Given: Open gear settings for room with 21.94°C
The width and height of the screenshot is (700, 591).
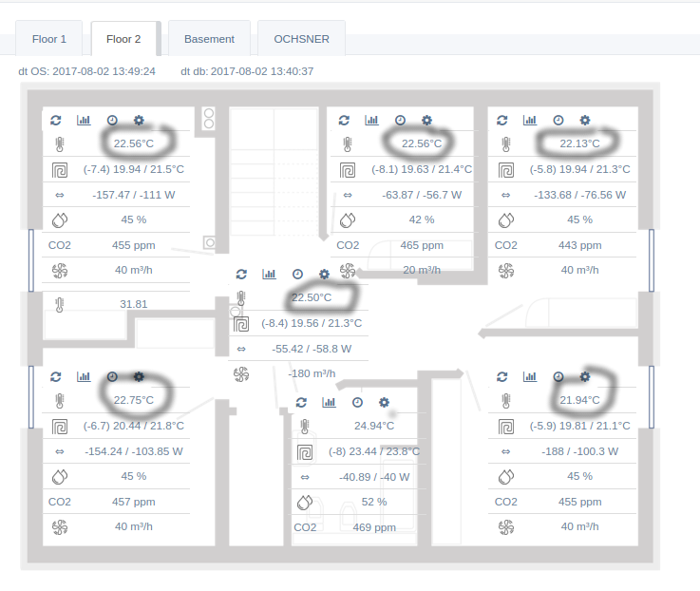Looking at the screenshot, I should point(585,376).
